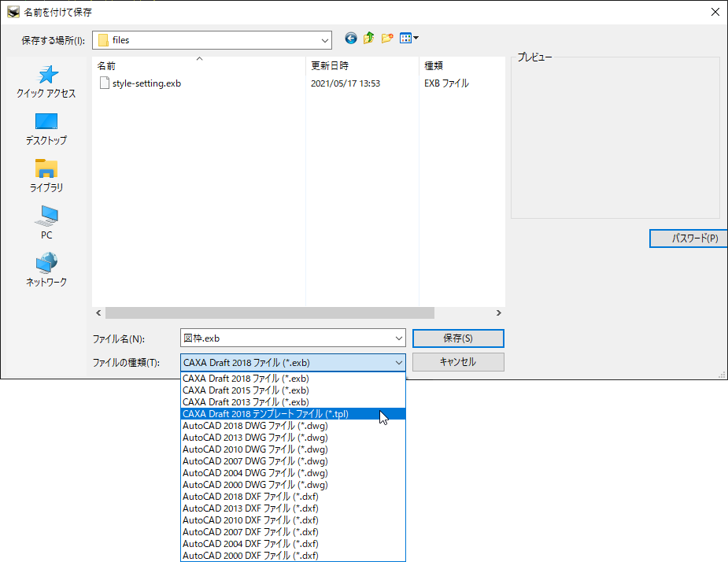This screenshot has width=728, height=562.
Task: Pick AutoCAD 2000 DXF file format
Action: tap(250, 556)
